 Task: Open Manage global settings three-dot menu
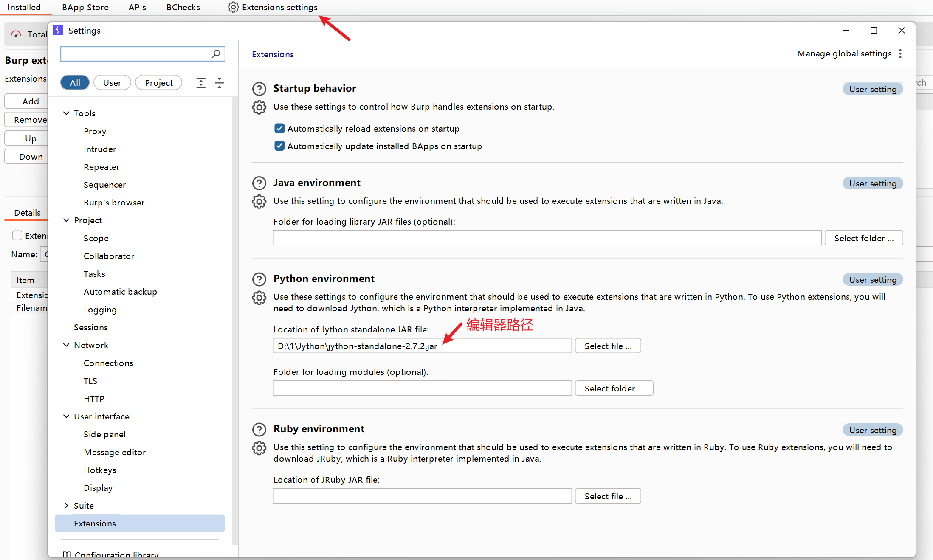pyautogui.click(x=900, y=54)
